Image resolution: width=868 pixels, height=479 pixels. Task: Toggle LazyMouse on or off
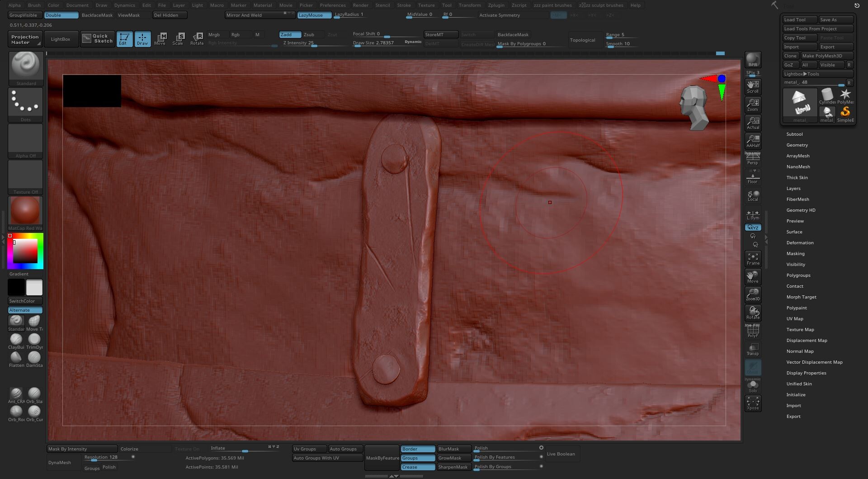pyautogui.click(x=314, y=15)
